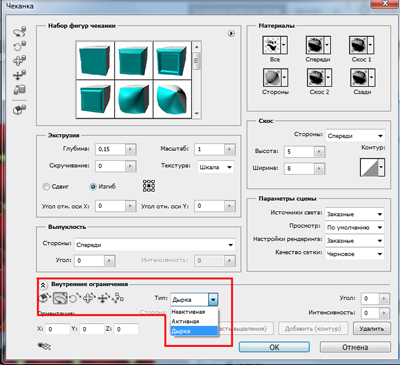Open the Скос 'Высота' slider popup arrow
This screenshot has width=400, height=365.
click(x=319, y=152)
